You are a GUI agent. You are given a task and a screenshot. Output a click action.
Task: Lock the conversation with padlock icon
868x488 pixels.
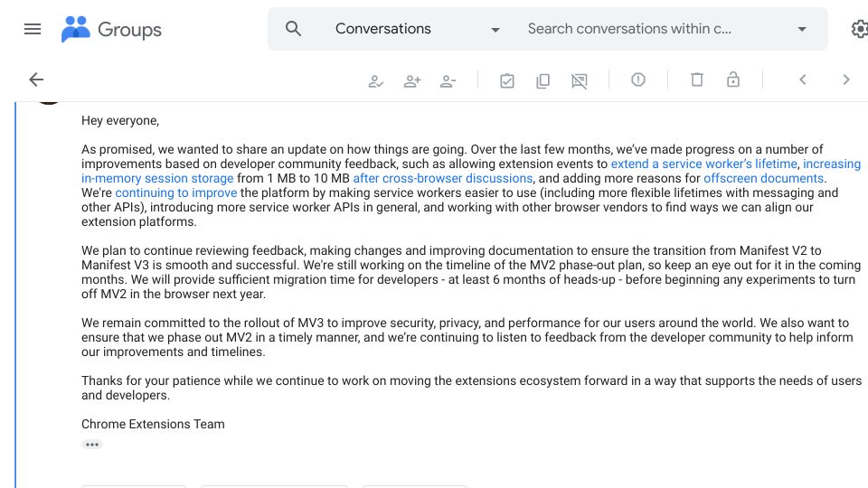(733, 80)
